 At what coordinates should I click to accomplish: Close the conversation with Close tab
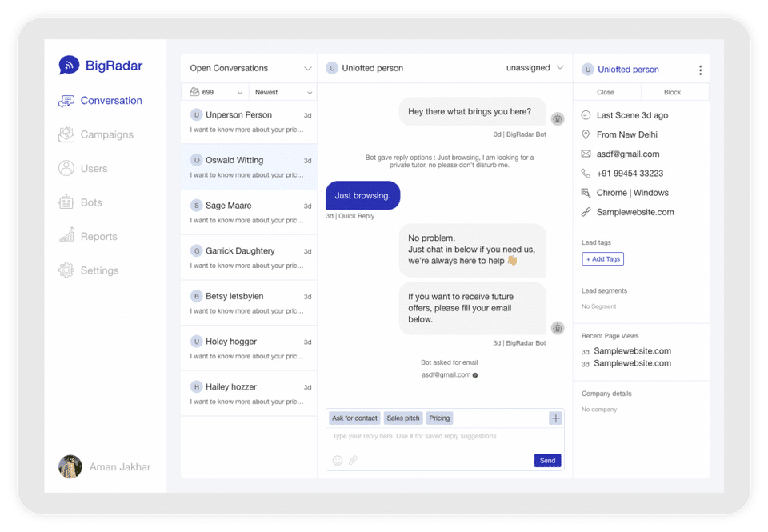tap(606, 92)
